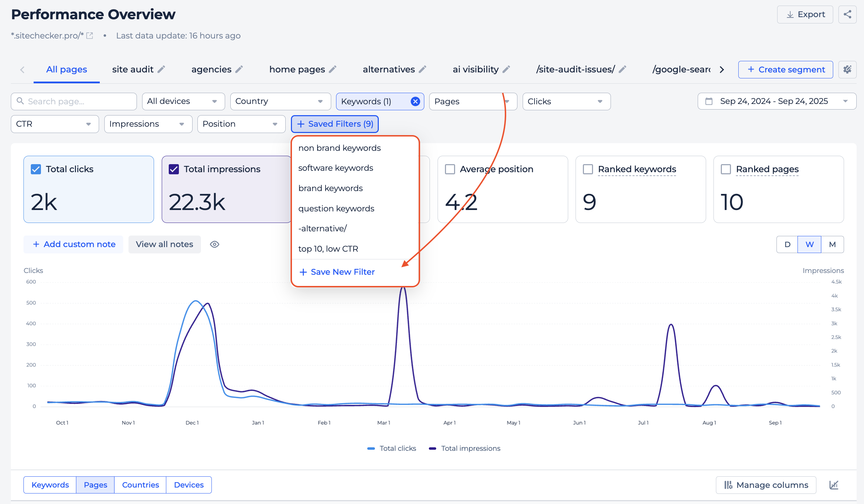The height and width of the screenshot is (504, 864).
Task: Open the date range picker dropdown
Action: (776, 101)
